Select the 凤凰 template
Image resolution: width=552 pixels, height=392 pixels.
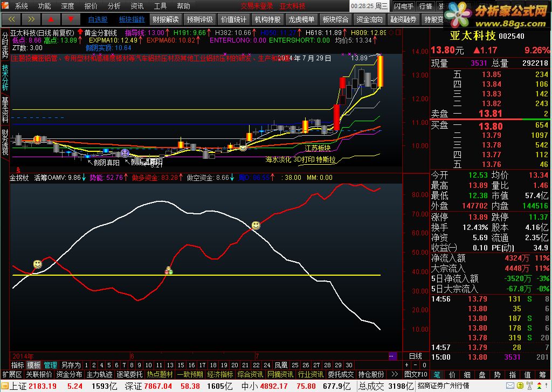pyautogui.click(x=281, y=365)
